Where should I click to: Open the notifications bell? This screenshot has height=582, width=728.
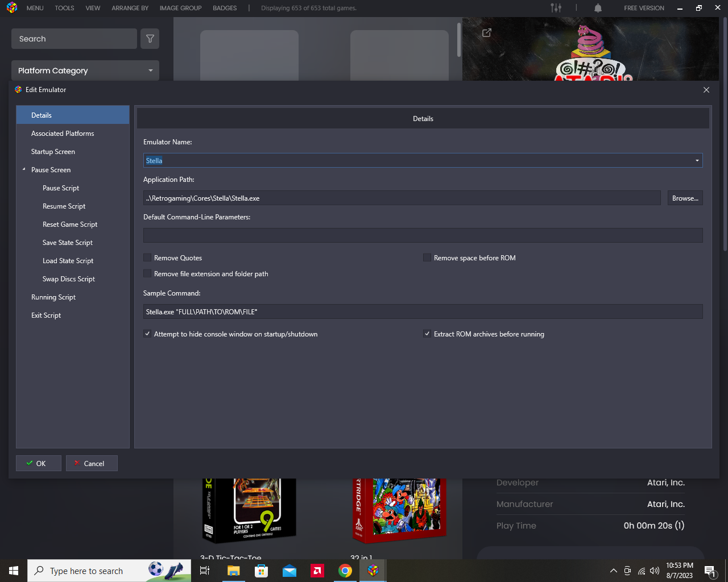[x=598, y=8]
